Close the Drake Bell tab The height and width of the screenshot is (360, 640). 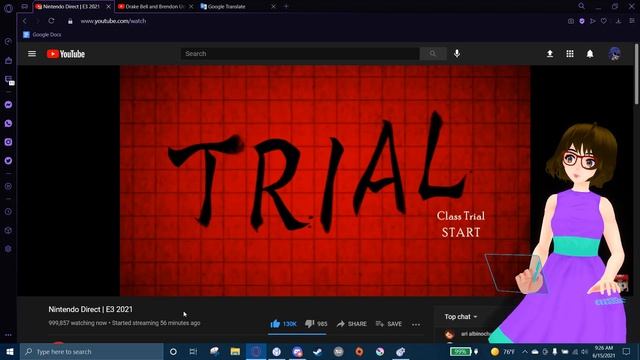(x=191, y=7)
